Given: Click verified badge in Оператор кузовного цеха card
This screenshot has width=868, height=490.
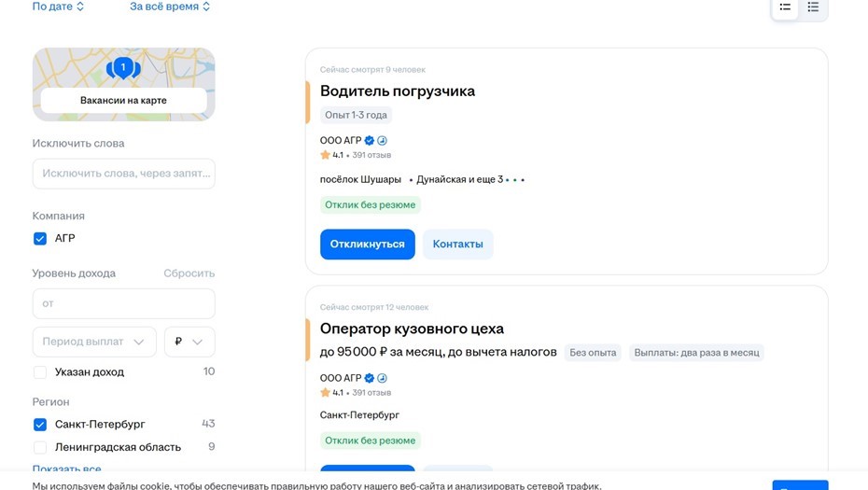Looking at the screenshot, I should click(x=370, y=378).
